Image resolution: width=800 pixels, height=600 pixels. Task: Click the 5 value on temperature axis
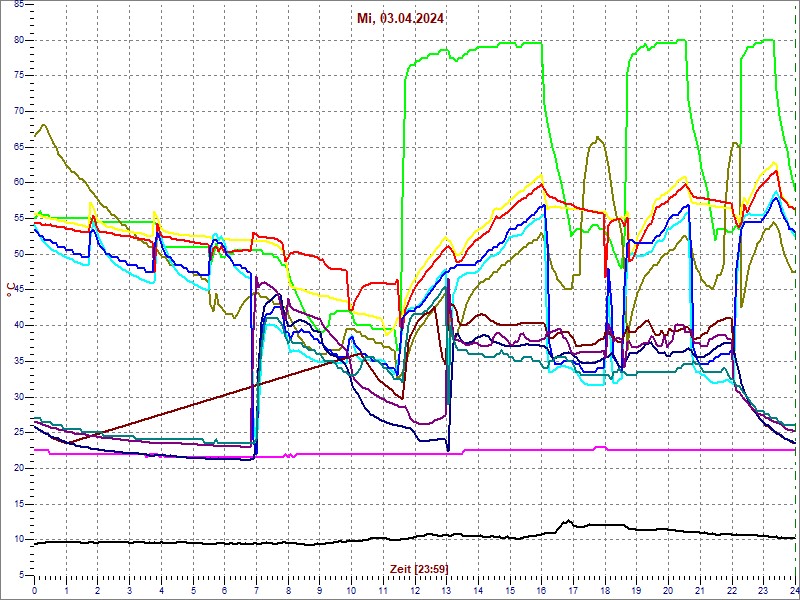[22, 575]
